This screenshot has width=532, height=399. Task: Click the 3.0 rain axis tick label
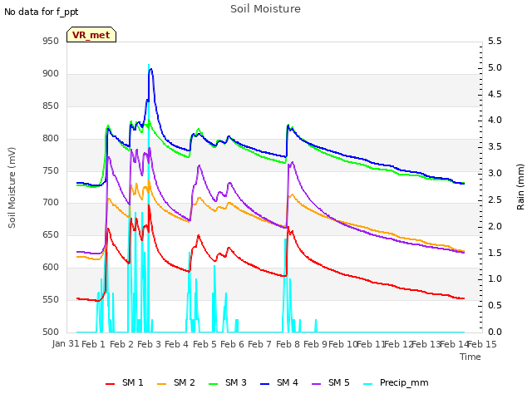pos(495,174)
